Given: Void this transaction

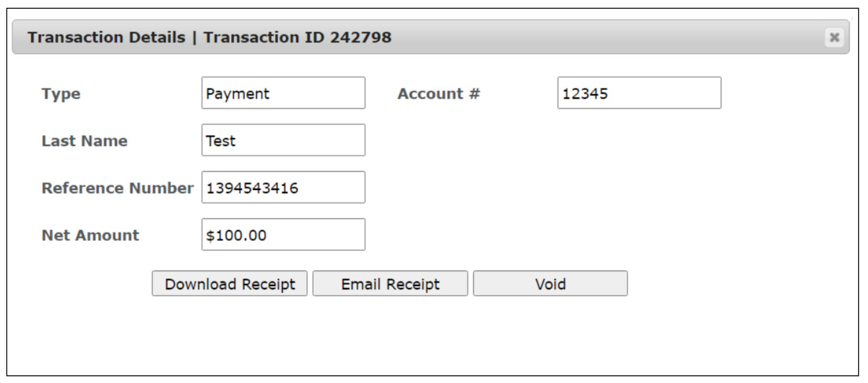Looking at the screenshot, I should tap(550, 284).
